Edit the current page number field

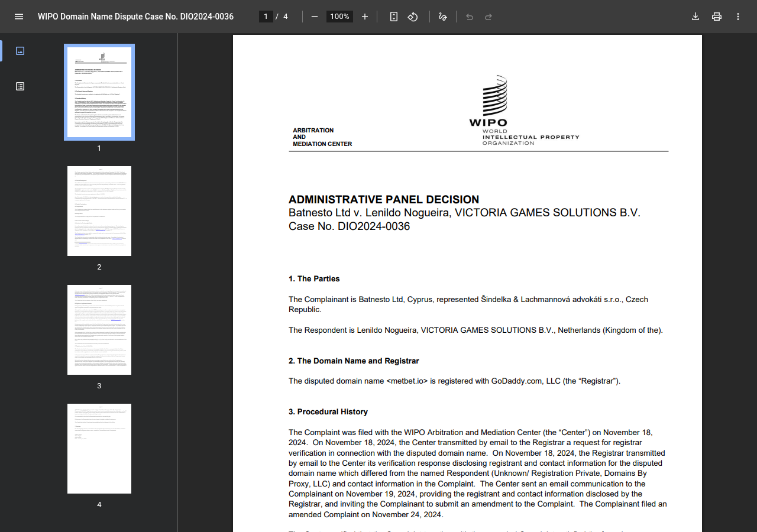tap(266, 17)
